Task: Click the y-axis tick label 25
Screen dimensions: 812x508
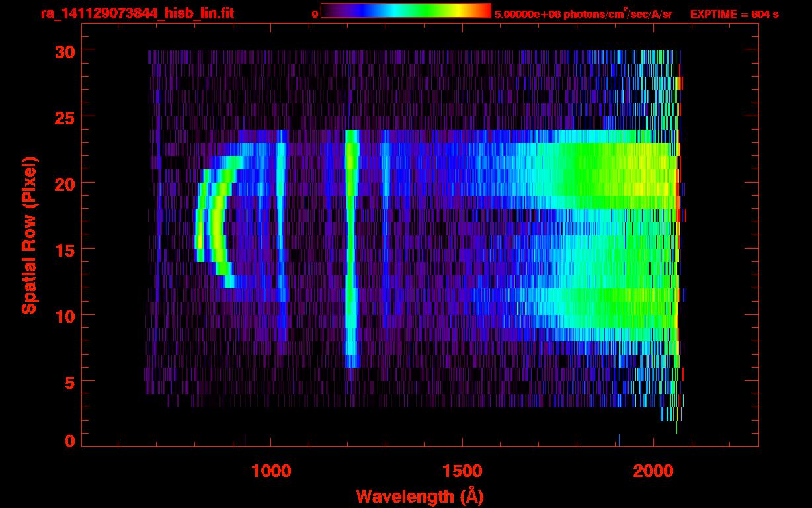Action: click(x=65, y=117)
